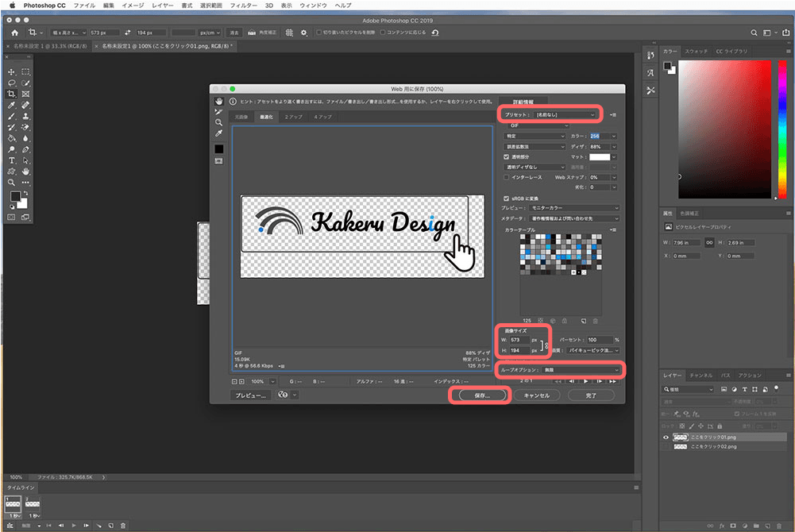Swap width and height in crop options

(x=128, y=33)
